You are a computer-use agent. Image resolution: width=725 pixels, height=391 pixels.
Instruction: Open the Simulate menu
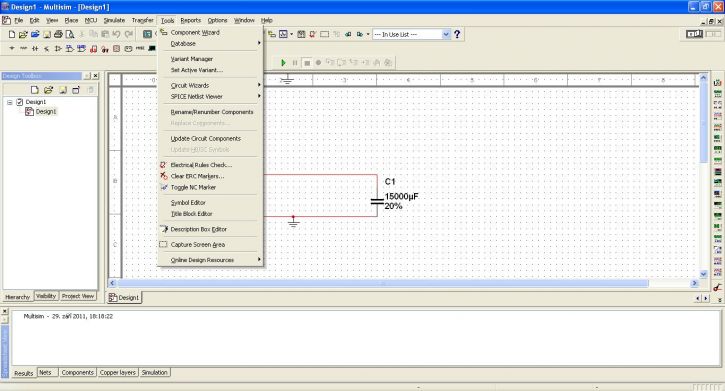(114, 20)
